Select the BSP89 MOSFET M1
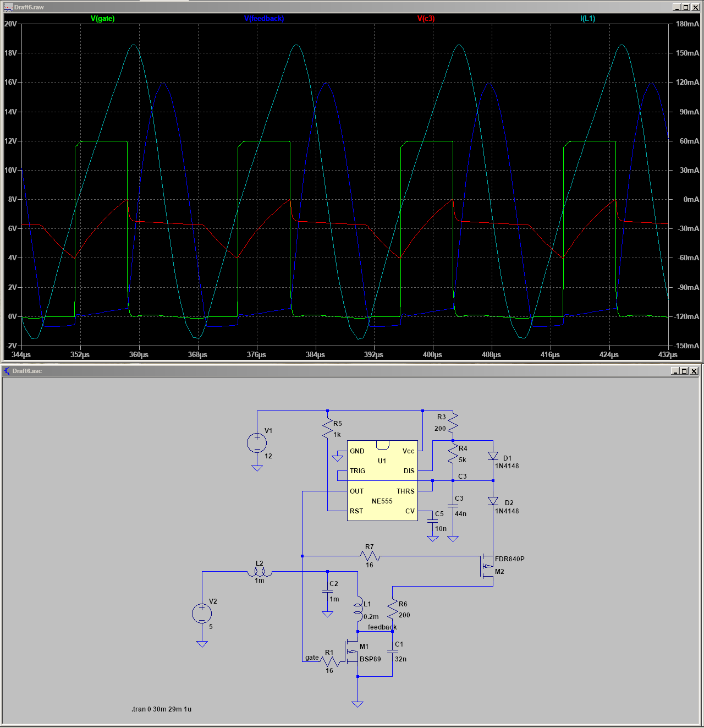704x728 pixels. (x=352, y=652)
